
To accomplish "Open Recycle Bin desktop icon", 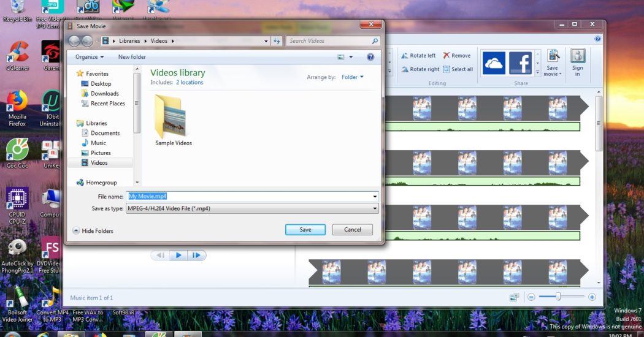I will [x=17, y=11].
